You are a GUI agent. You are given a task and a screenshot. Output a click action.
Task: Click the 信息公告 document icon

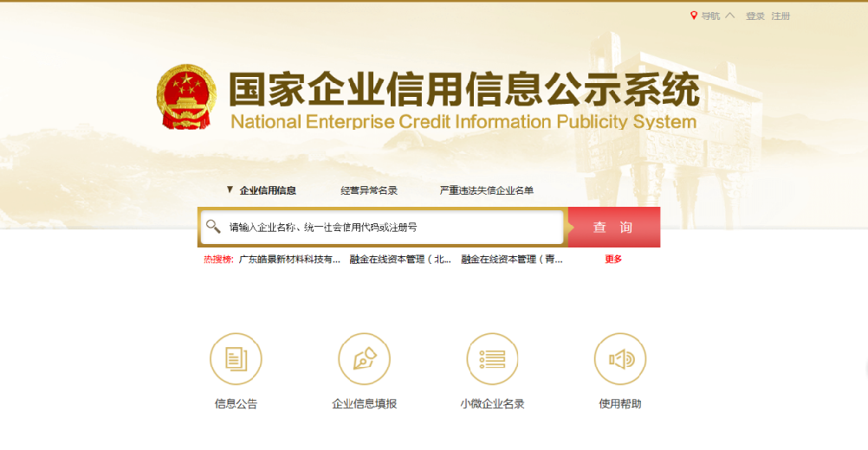pyautogui.click(x=236, y=358)
